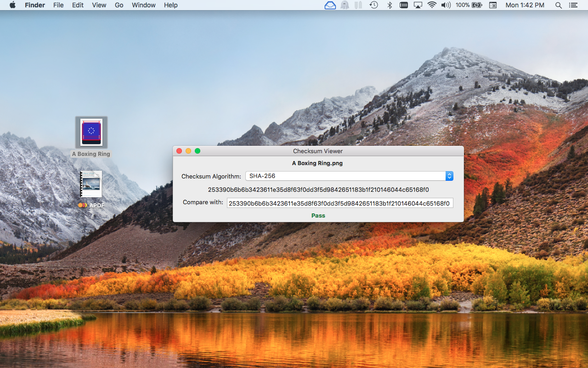Open the File menu

pyautogui.click(x=58, y=5)
